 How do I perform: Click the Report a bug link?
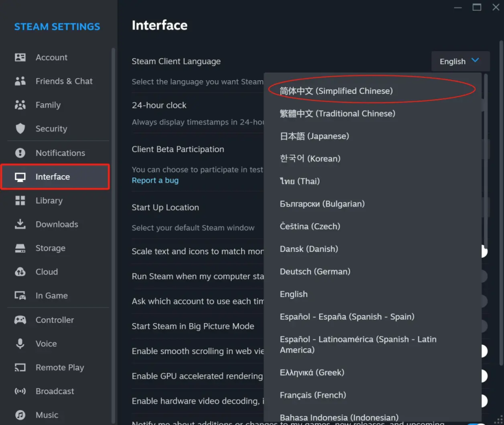155,180
